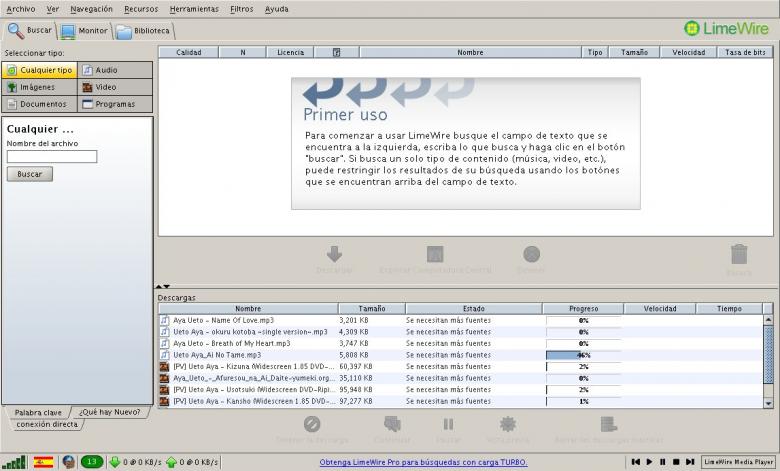Switch to the Palabra clave tab

[x=38, y=412]
